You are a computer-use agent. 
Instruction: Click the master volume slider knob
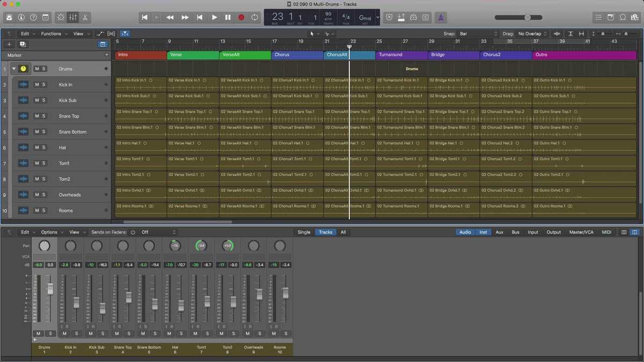pyautogui.click(x=528, y=17)
